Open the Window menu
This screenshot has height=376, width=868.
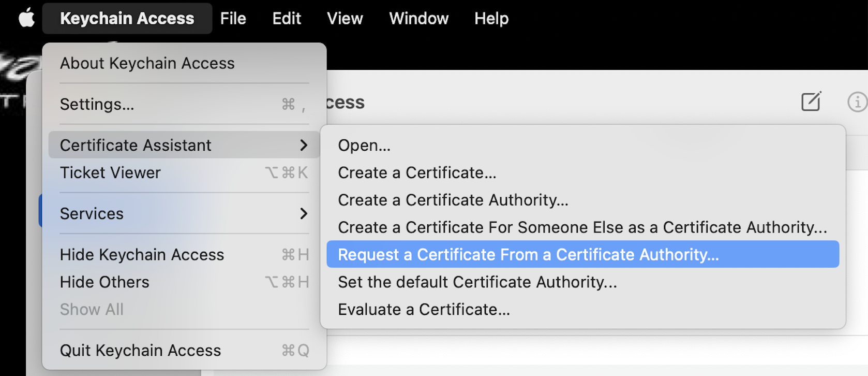pos(418,18)
